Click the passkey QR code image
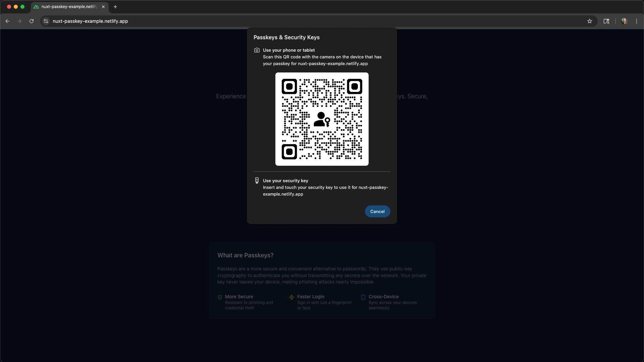 (x=322, y=119)
